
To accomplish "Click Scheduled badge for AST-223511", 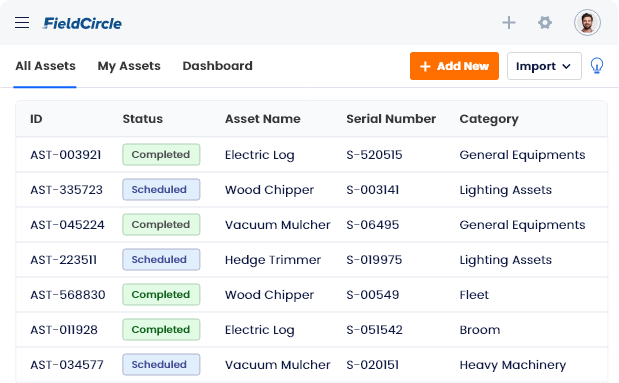I will pyautogui.click(x=161, y=259).
